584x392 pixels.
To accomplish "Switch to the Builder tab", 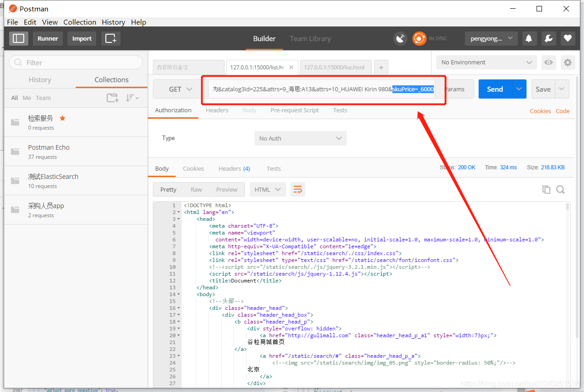I will click(x=265, y=39).
